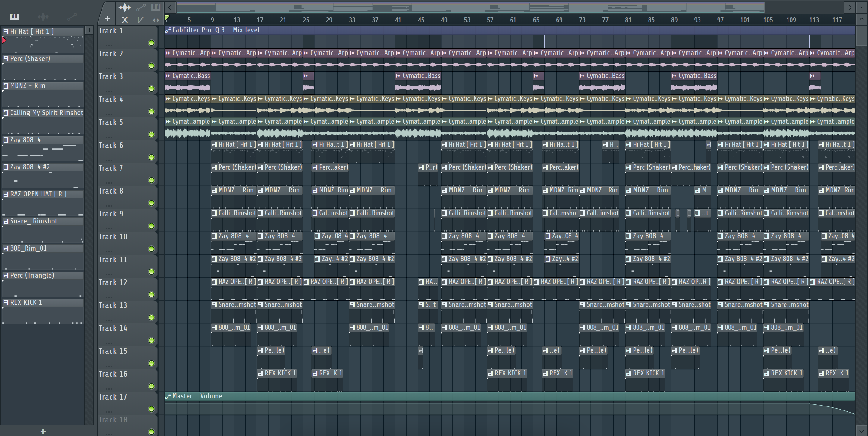The image size is (868, 436).
Task: Open the FabFilter Pro-Q 3 - Mix level clip menu
Action: tap(168, 30)
